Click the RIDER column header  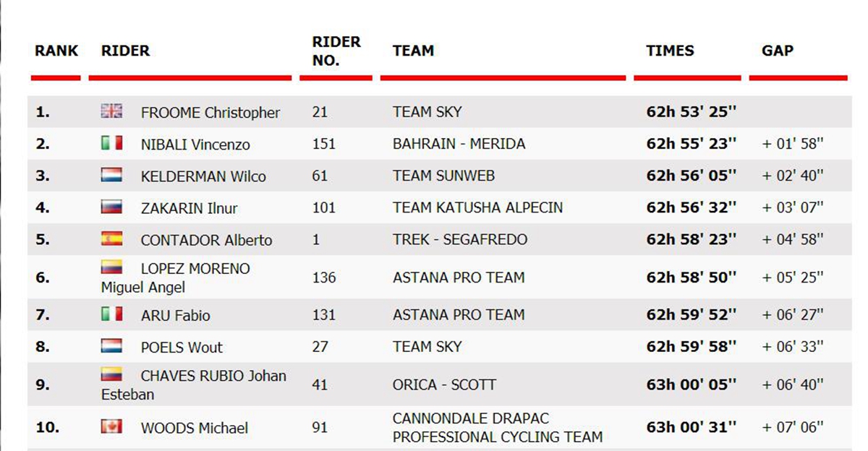click(125, 51)
